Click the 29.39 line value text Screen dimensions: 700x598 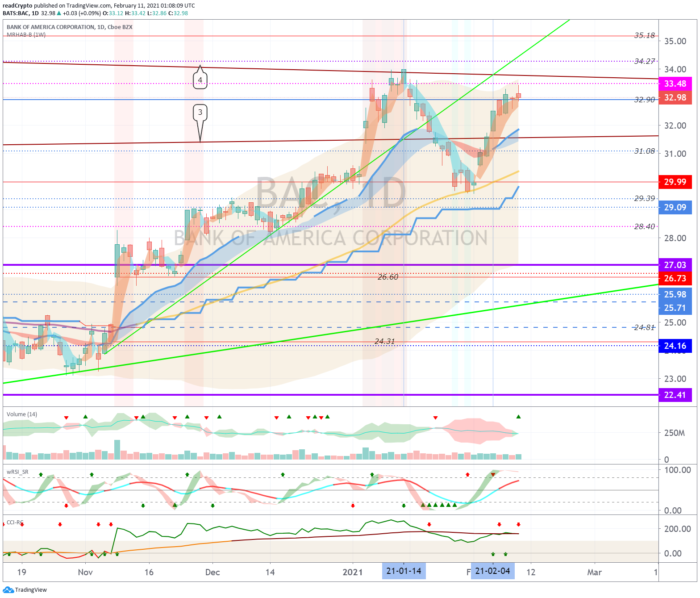pos(644,198)
